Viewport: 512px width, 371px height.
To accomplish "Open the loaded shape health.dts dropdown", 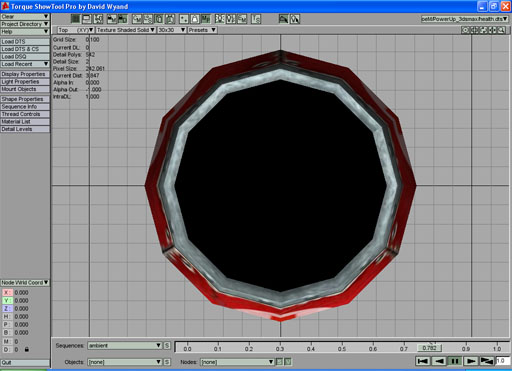I will (x=464, y=19).
